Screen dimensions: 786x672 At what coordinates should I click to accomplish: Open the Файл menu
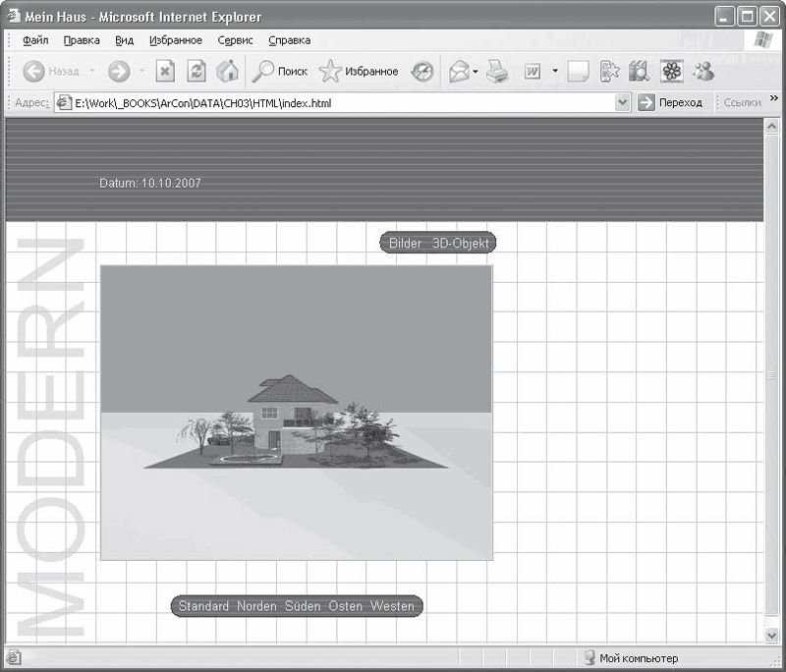tap(35, 40)
